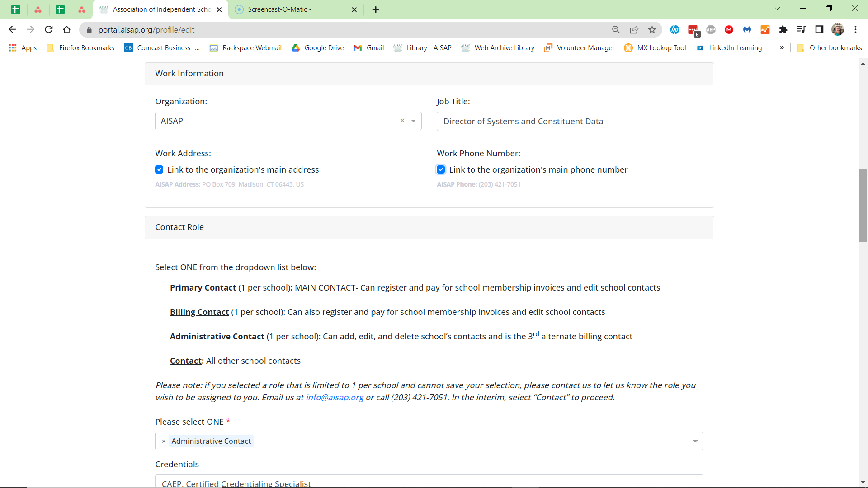Expand the Please select ONE dropdown
The image size is (868, 488).
point(695,441)
